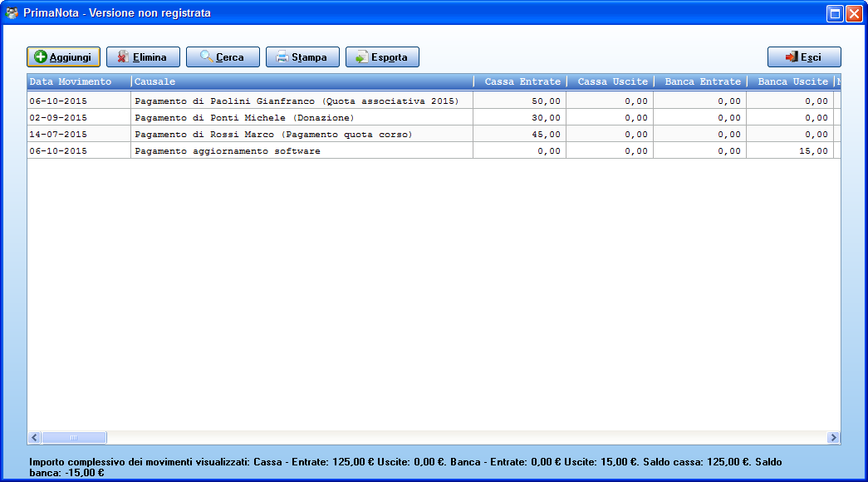Click the horizontal scrollbar right arrow

point(833,438)
